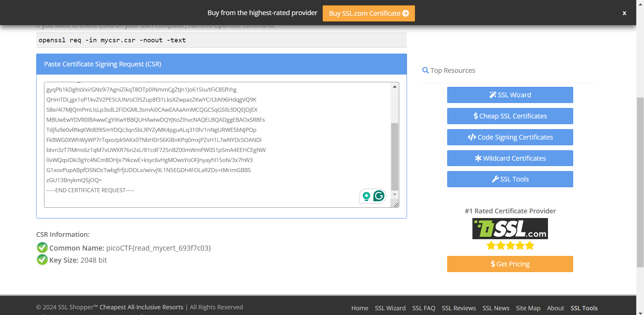This screenshot has width=644, height=315.
Task: Click the dollar icon on Get Pricing
Action: tap(493, 264)
